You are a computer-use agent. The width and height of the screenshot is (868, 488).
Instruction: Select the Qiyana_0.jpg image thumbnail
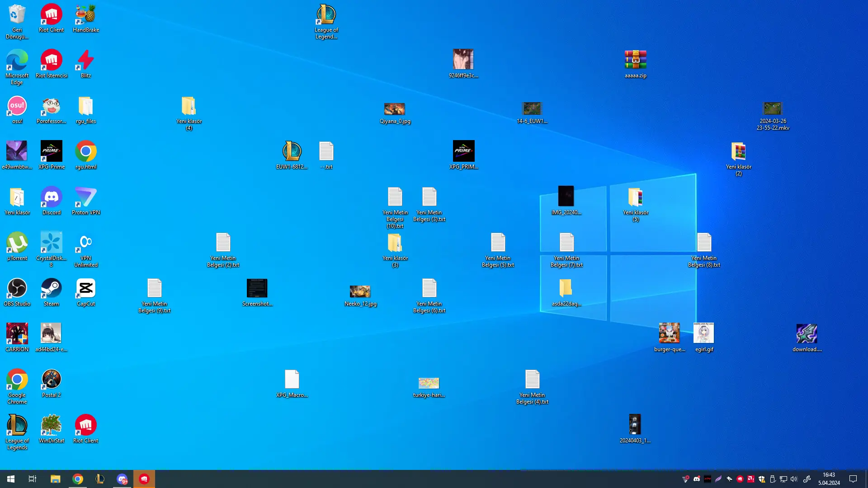click(395, 113)
